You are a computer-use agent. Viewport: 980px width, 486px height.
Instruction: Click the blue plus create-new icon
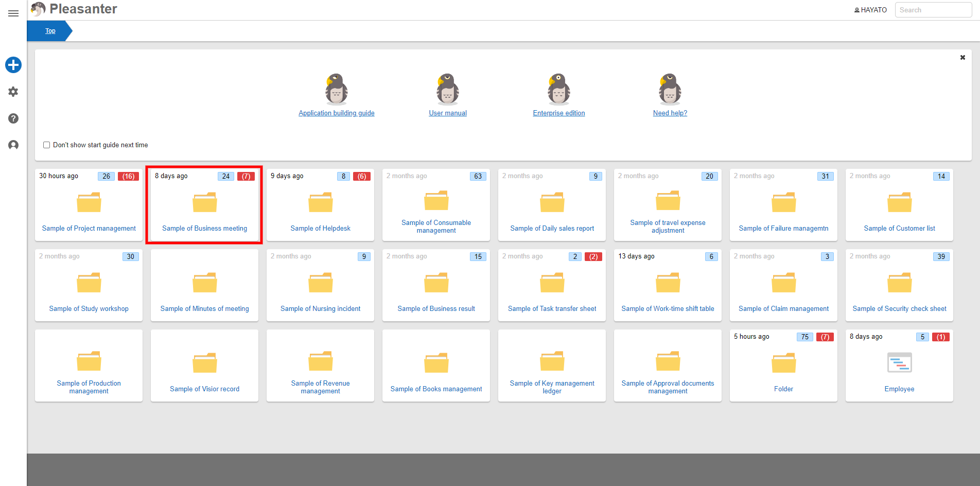point(13,65)
